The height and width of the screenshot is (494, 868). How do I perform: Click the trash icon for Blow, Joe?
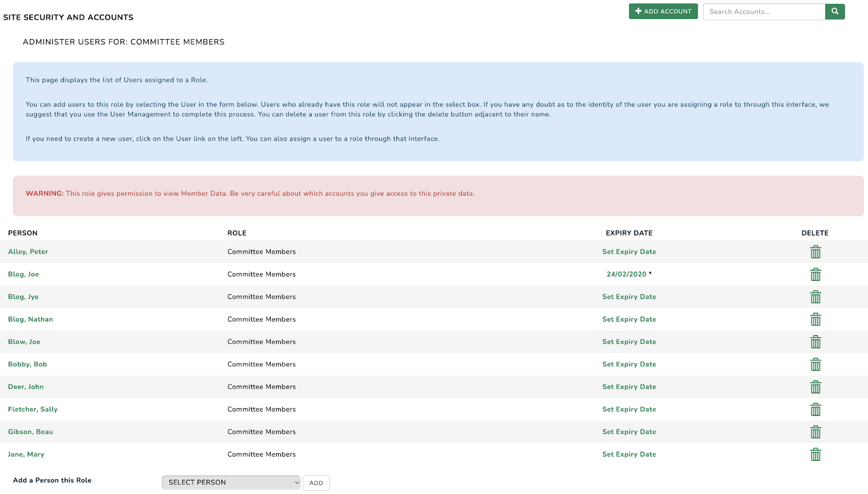click(x=815, y=342)
